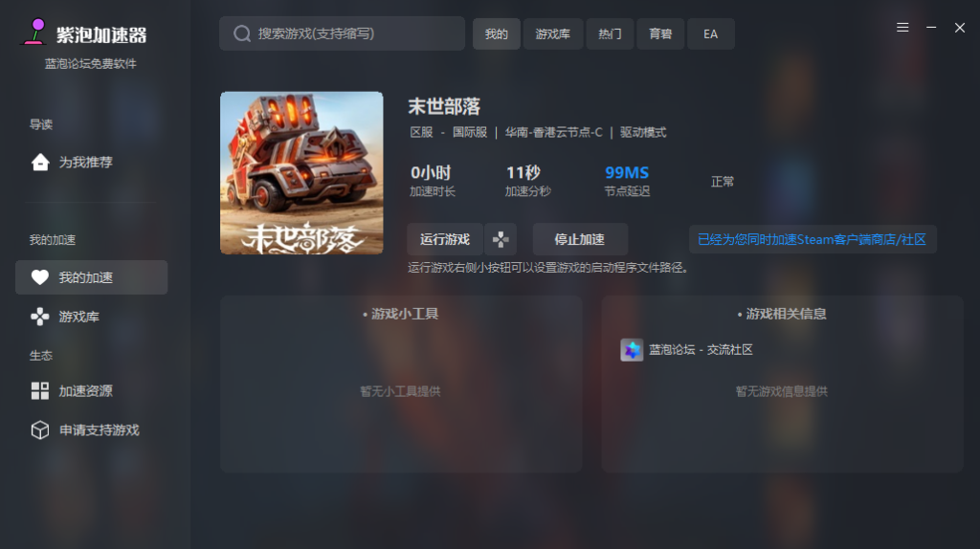This screenshot has width=980, height=549.
Task: Click the cube icon beside 申请支持游戏
Action: [x=40, y=430]
